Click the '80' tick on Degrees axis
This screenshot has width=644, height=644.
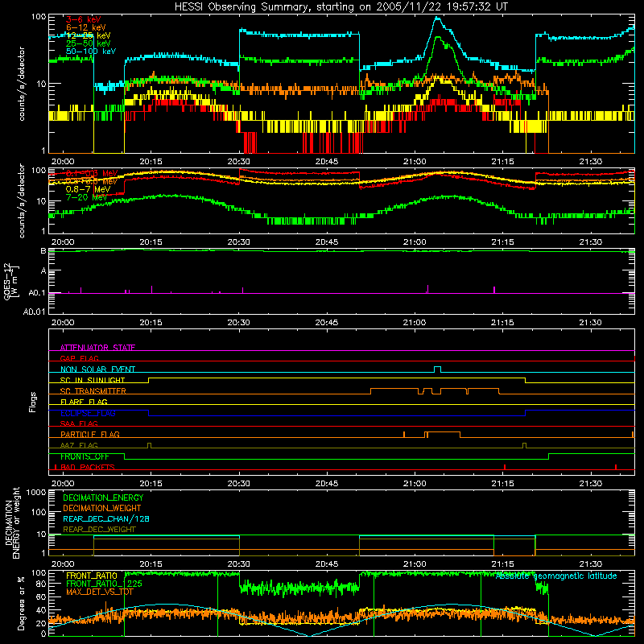[41, 583]
